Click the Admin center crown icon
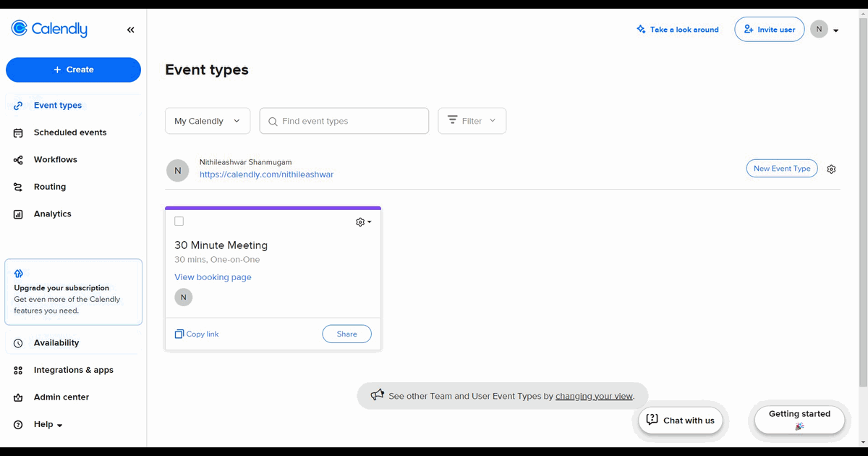Image resolution: width=868 pixels, height=456 pixels. click(x=18, y=397)
